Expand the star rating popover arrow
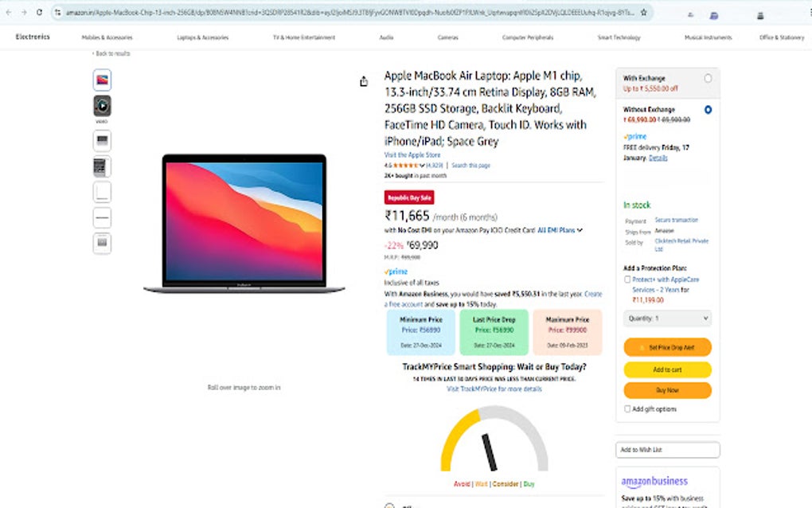 [x=422, y=166]
